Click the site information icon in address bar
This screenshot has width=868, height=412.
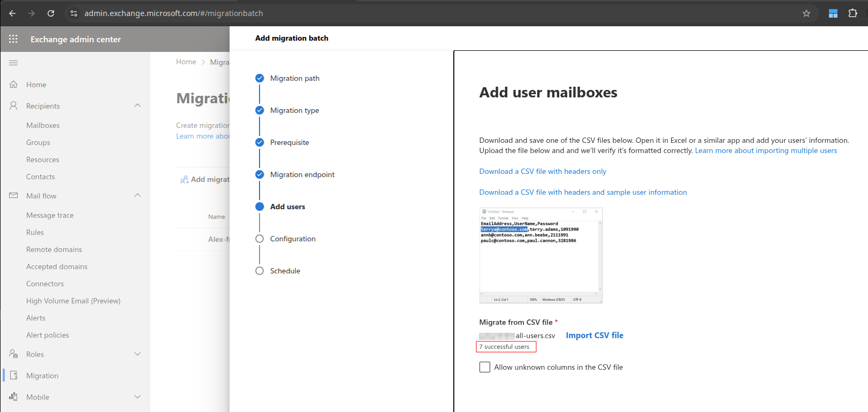coord(74,13)
